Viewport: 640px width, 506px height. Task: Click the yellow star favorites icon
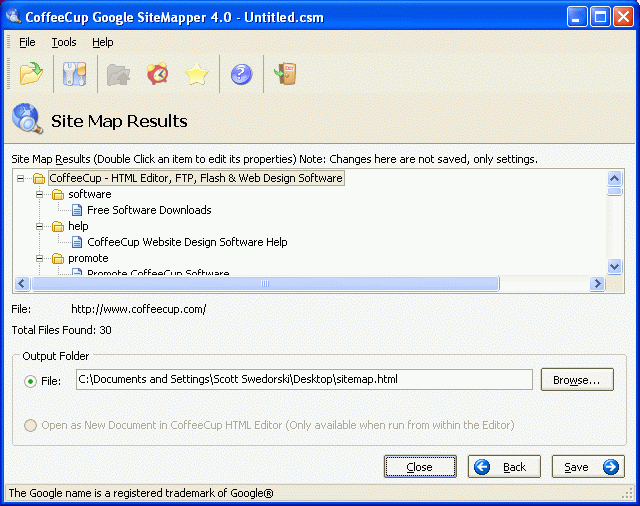[x=197, y=74]
